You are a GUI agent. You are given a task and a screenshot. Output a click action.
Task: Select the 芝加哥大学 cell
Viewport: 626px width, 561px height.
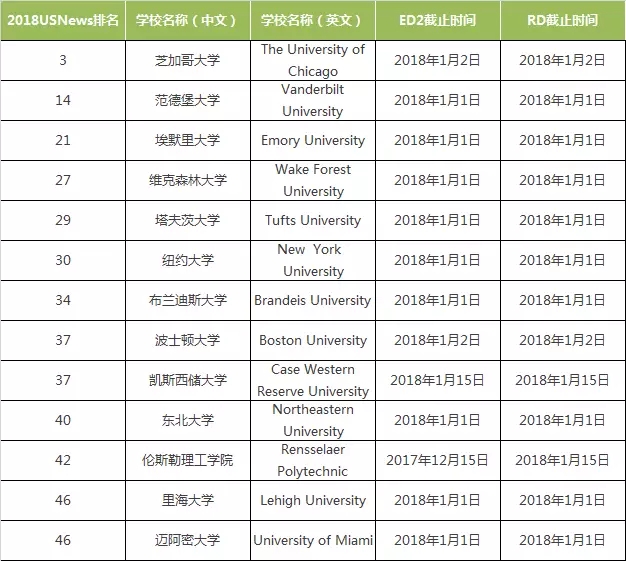[188, 60]
